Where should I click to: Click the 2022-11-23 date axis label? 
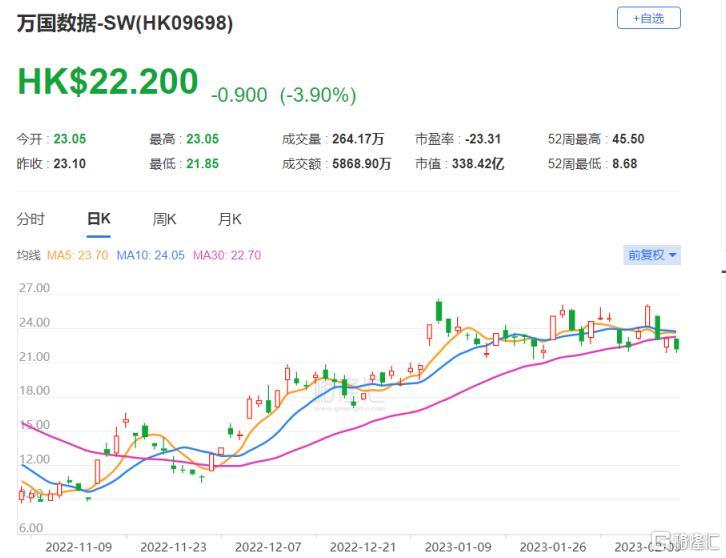[x=174, y=547]
